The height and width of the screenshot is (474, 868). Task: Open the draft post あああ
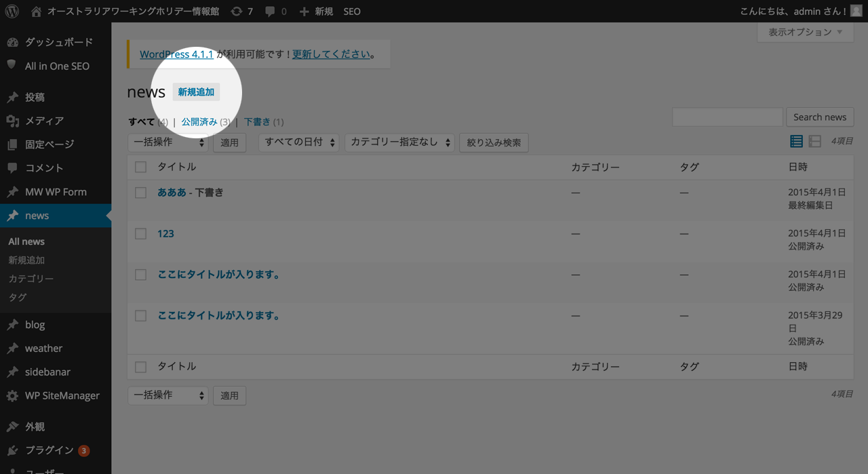[172, 193]
